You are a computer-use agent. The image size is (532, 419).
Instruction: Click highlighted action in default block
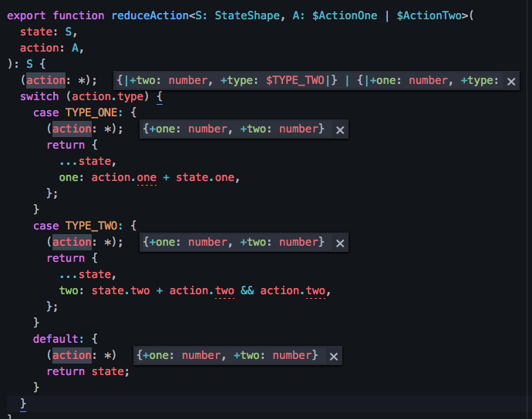(72, 355)
